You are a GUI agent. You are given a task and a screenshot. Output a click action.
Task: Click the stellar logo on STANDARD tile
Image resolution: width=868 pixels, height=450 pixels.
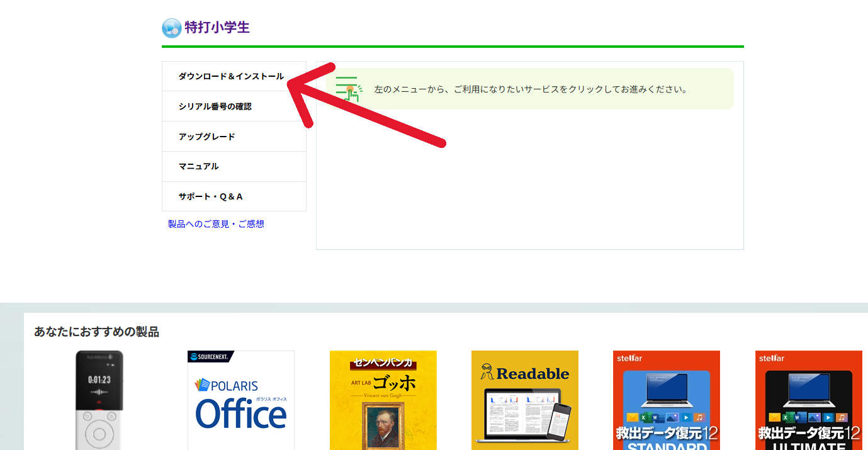point(629,358)
